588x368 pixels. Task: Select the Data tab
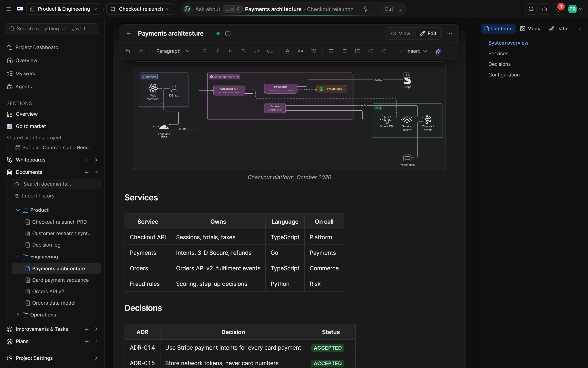click(558, 28)
